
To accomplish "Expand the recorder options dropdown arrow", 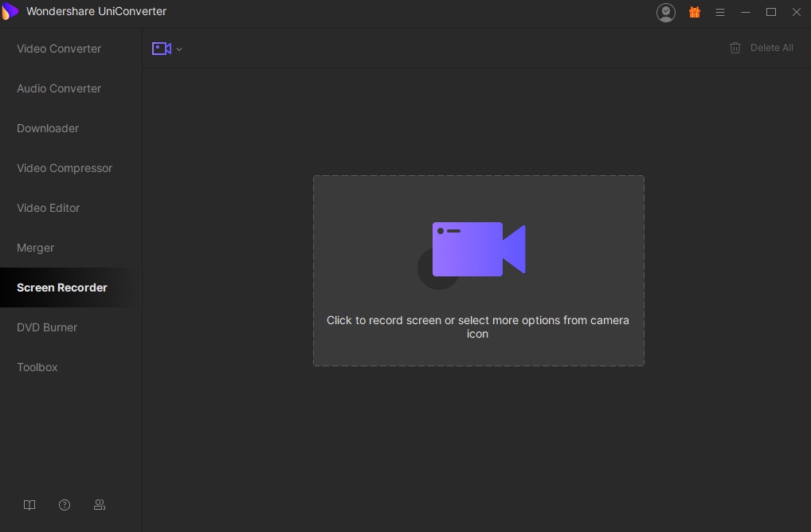I will [x=179, y=49].
